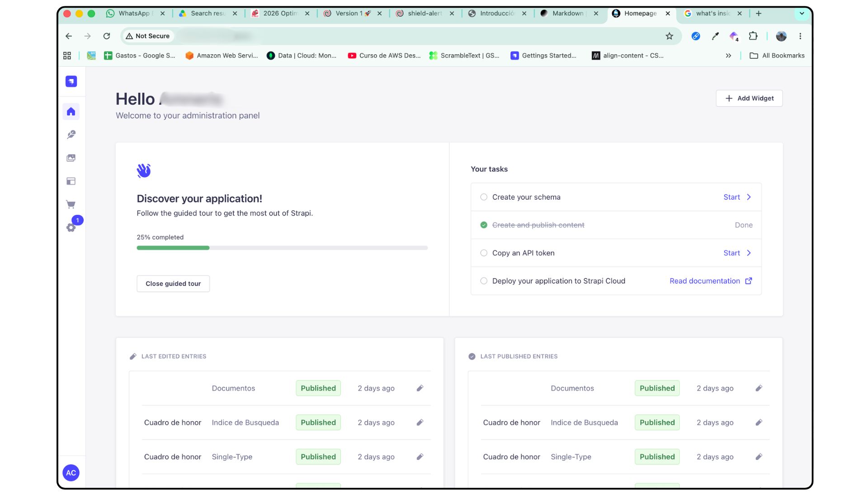Show hidden bookmarks with double chevron

pos(728,56)
